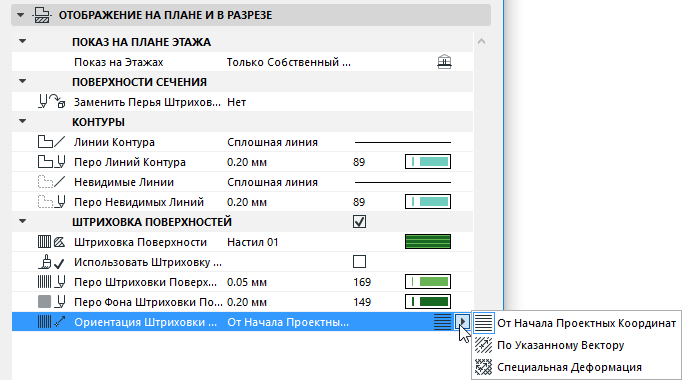Click the Ориентация Штриховки row icon
This screenshot has width=682, height=380.
pos(51,322)
